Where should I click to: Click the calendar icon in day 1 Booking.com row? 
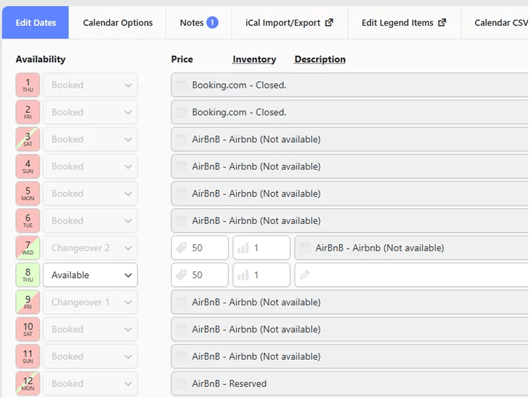pos(181,85)
